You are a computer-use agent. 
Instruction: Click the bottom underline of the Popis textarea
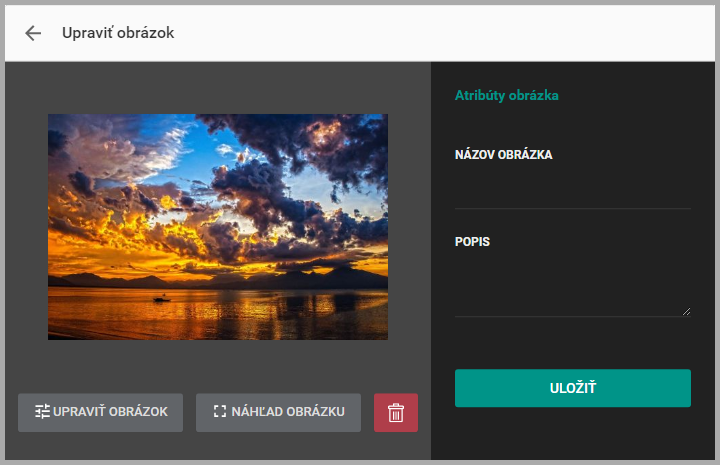click(573, 316)
